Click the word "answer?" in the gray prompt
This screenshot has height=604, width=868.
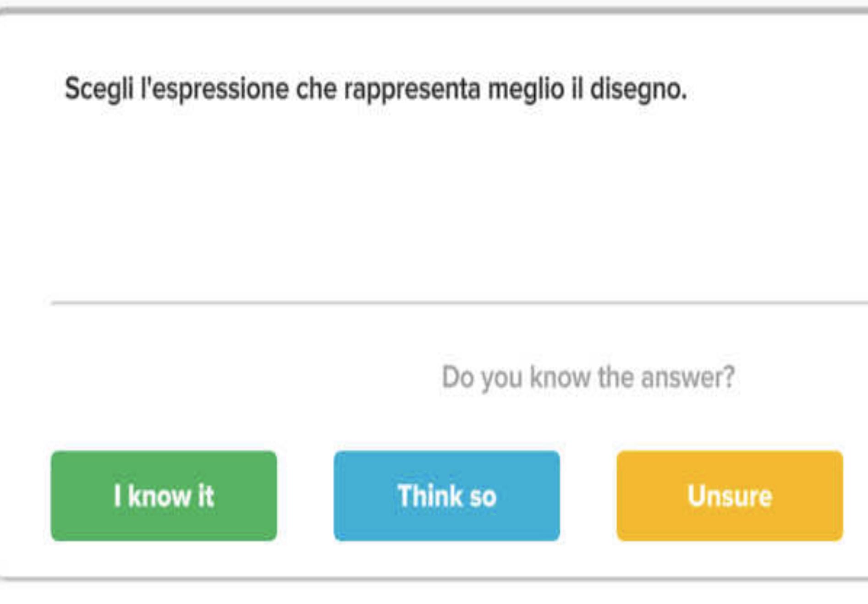click(x=687, y=377)
